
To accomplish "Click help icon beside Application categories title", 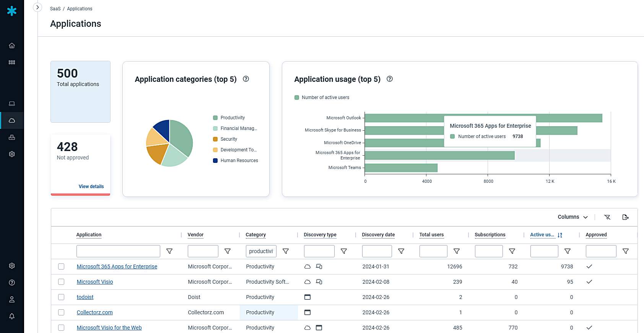I will tap(246, 79).
